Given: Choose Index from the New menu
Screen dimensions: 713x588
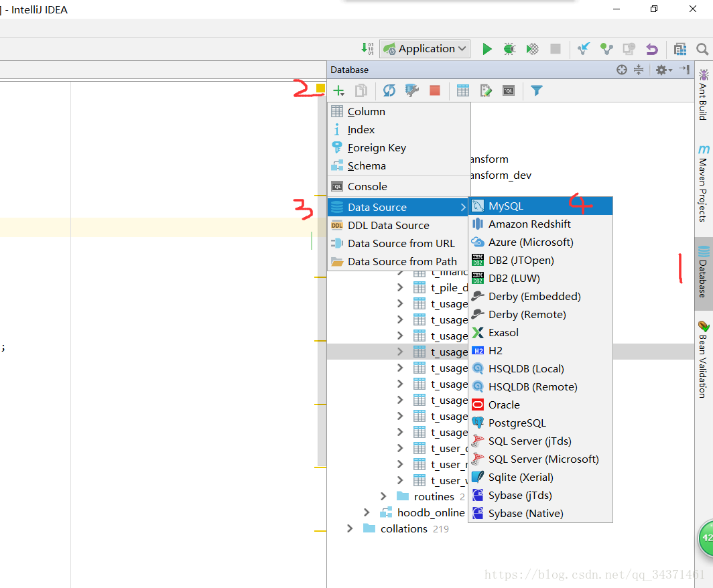Looking at the screenshot, I should click(399, 129).
